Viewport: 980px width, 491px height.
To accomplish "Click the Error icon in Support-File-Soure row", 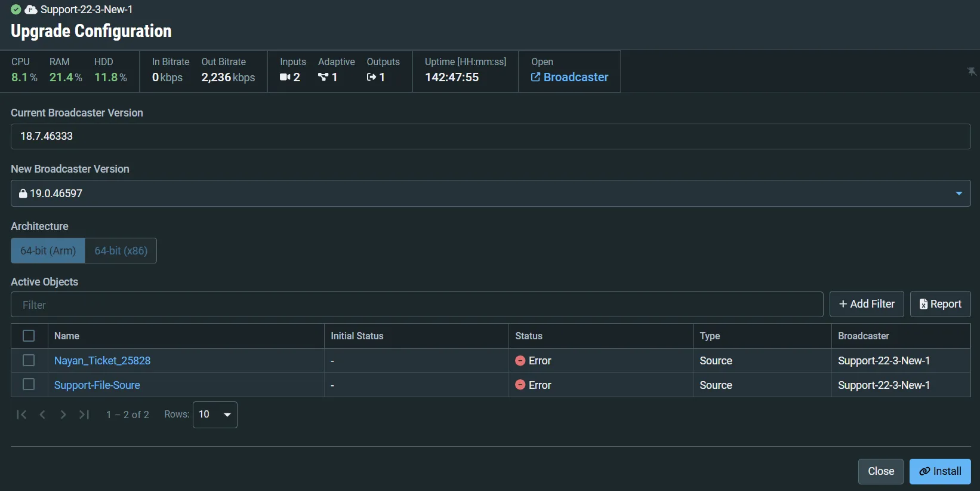I will tap(520, 385).
